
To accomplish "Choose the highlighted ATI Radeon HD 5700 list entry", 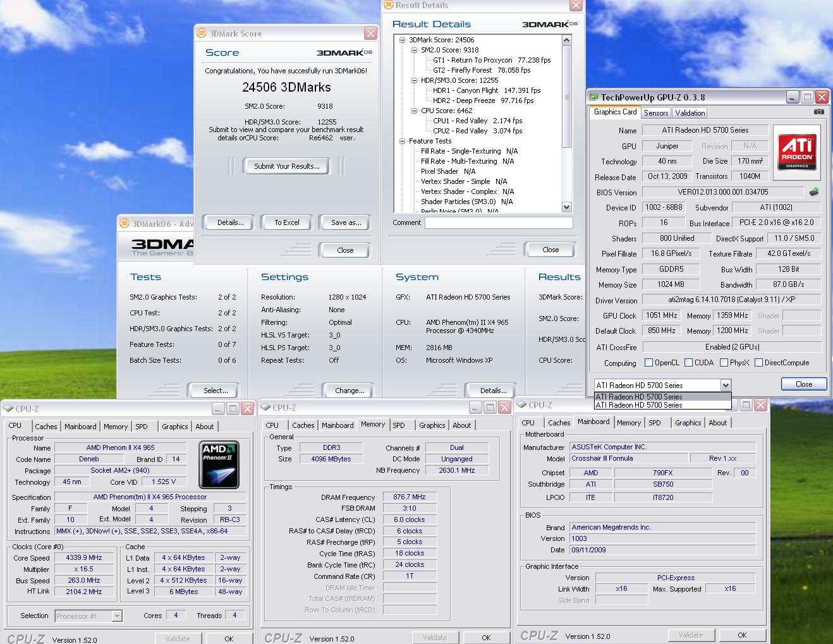I will (662, 397).
